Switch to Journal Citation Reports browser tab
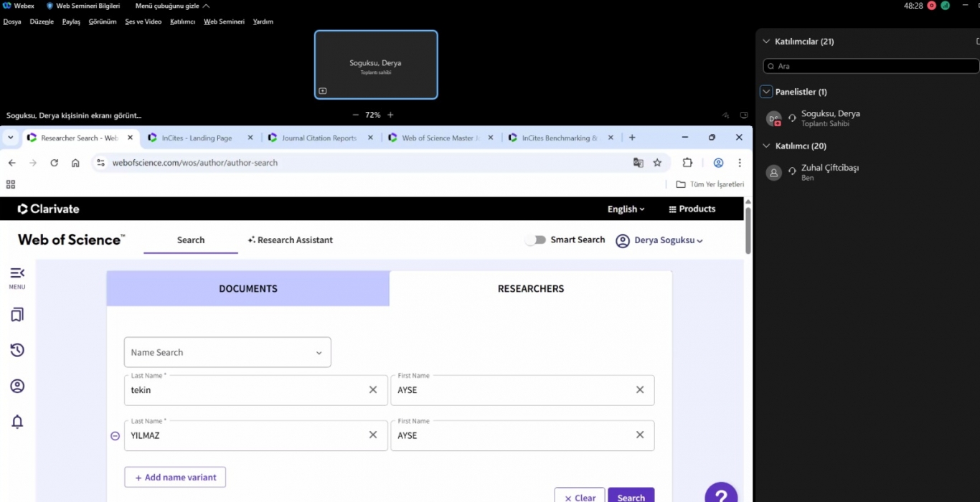The image size is (980, 502). [x=320, y=138]
